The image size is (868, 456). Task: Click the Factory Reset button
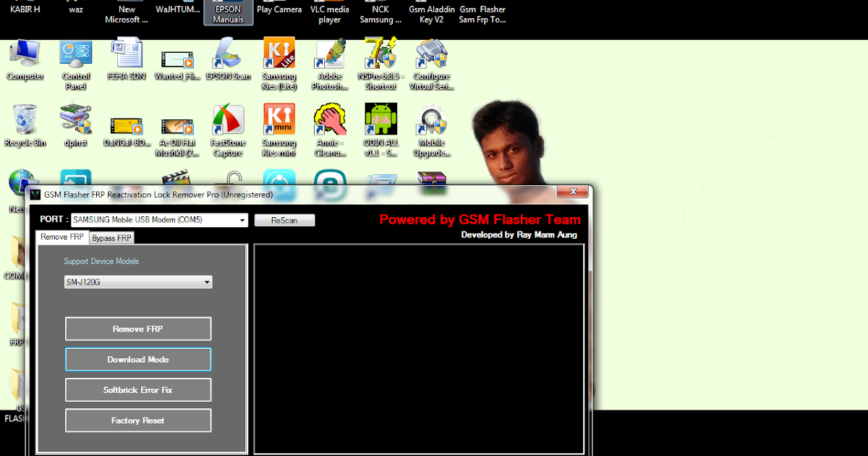138,420
